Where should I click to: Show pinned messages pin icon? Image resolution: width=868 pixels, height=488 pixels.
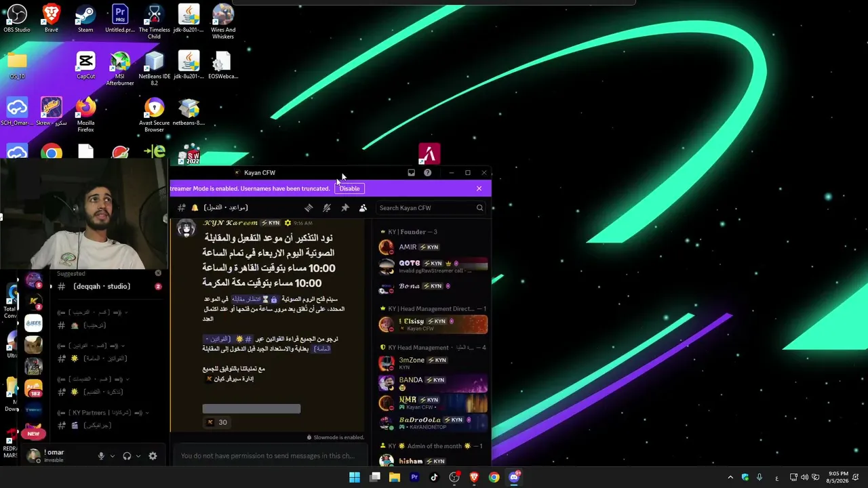coord(344,208)
